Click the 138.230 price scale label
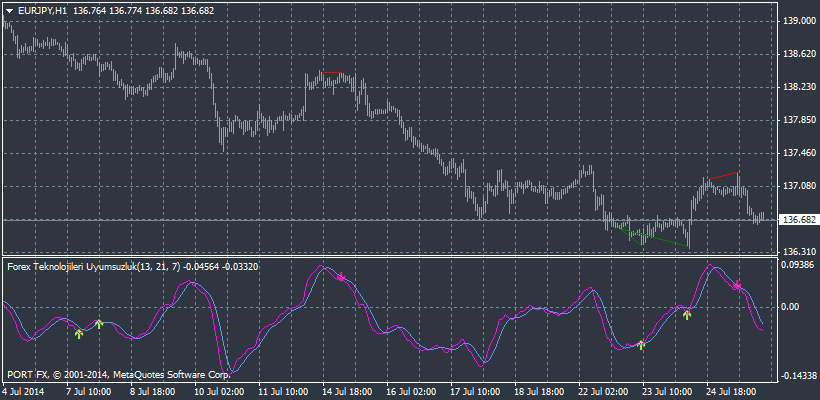 click(799, 87)
